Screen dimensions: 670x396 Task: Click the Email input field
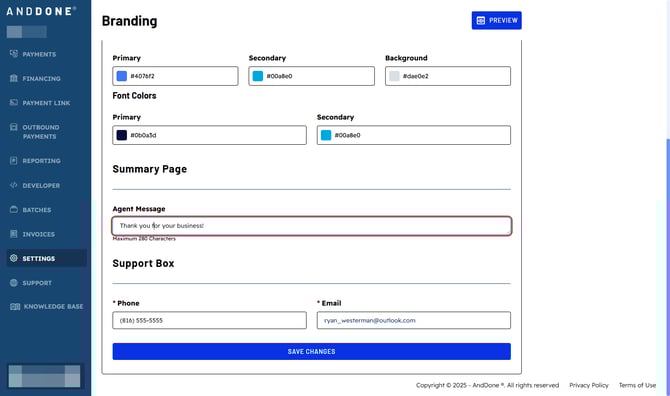[x=414, y=320]
